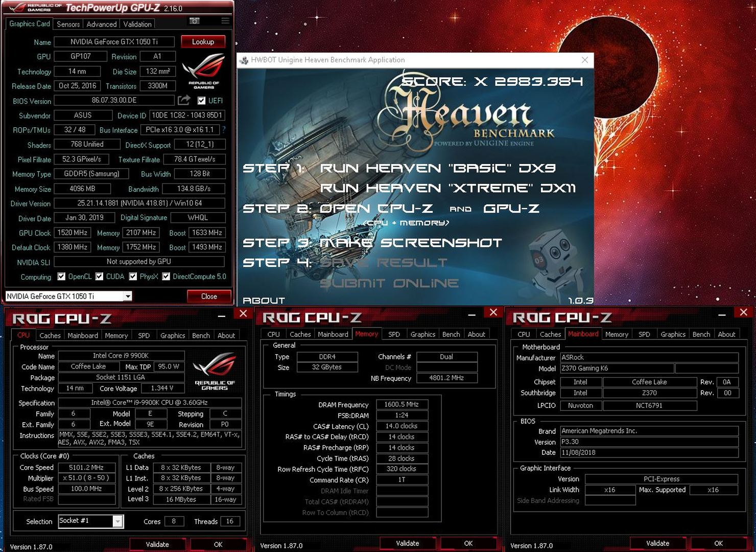
Task: Click Validate in the CPU-Z Mainboard window
Action: pos(658,543)
